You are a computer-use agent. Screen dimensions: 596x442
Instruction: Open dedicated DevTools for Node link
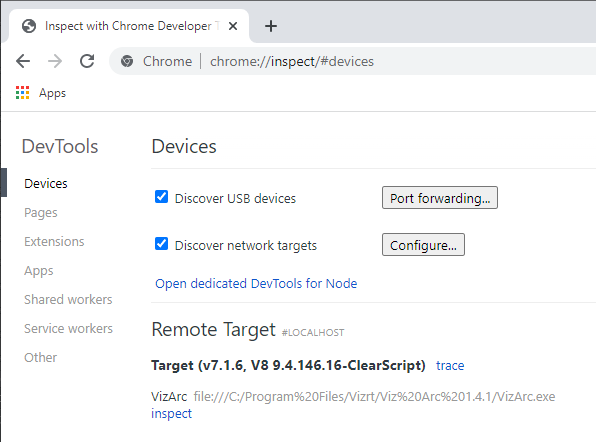[256, 284]
